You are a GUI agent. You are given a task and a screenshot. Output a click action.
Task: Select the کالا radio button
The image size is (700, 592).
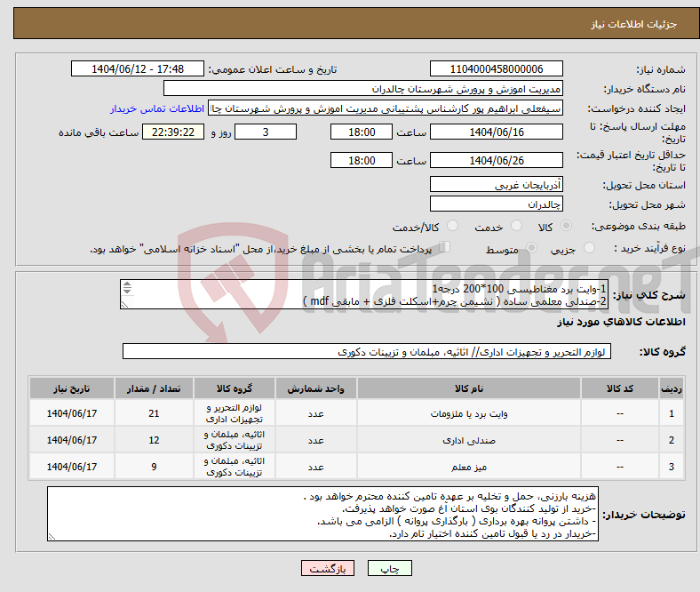click(x=569, y=228)
